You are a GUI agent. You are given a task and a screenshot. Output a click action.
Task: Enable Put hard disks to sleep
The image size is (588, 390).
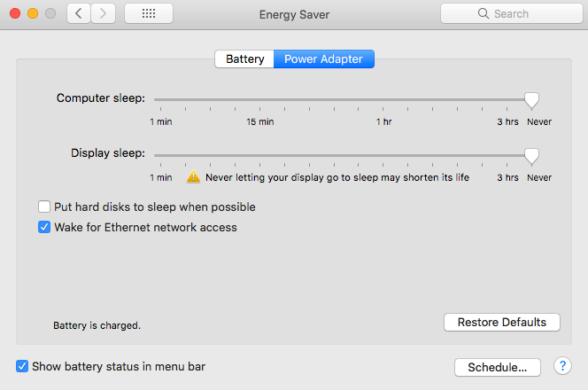44,207
